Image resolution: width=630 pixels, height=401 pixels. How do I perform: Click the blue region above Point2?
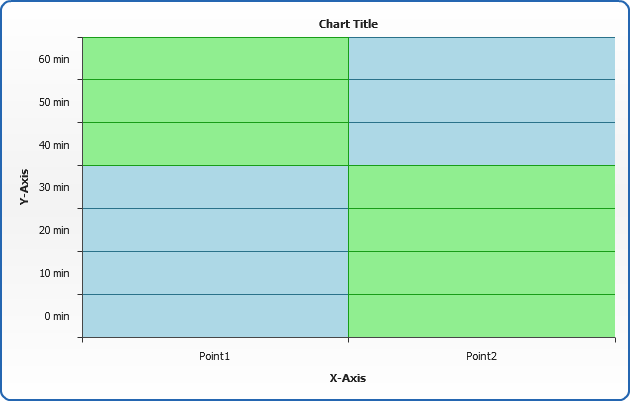pyautogui.click(x=481, y=100)
